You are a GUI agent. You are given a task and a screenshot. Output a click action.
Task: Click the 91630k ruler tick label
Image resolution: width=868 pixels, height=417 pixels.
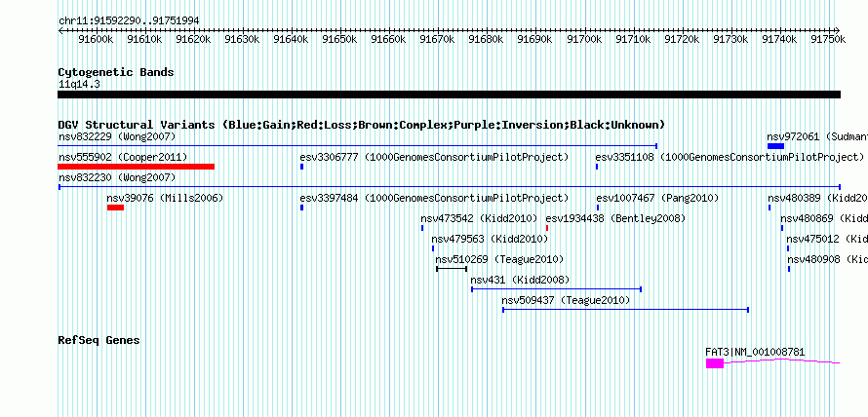[x=242, y=39]
